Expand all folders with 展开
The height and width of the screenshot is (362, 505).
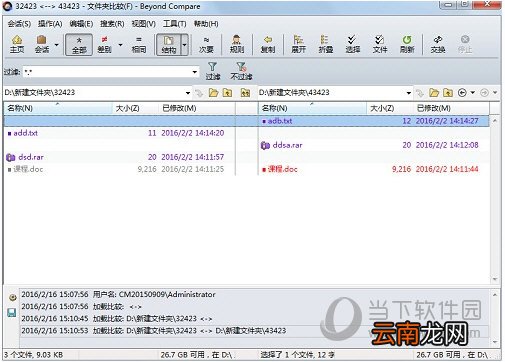pyautogui.click(x=298, y=44)
